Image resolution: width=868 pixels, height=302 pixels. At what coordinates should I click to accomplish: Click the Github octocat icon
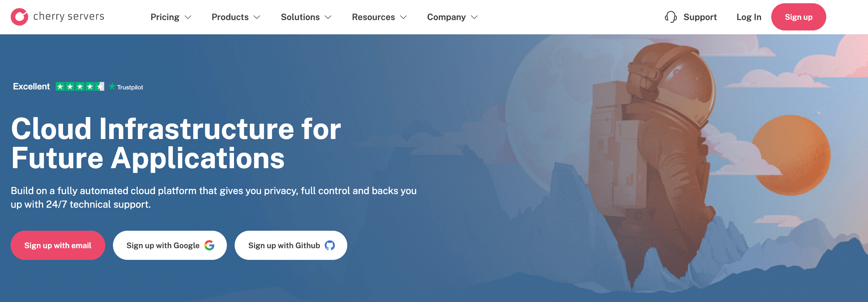(x=329, y=245)
